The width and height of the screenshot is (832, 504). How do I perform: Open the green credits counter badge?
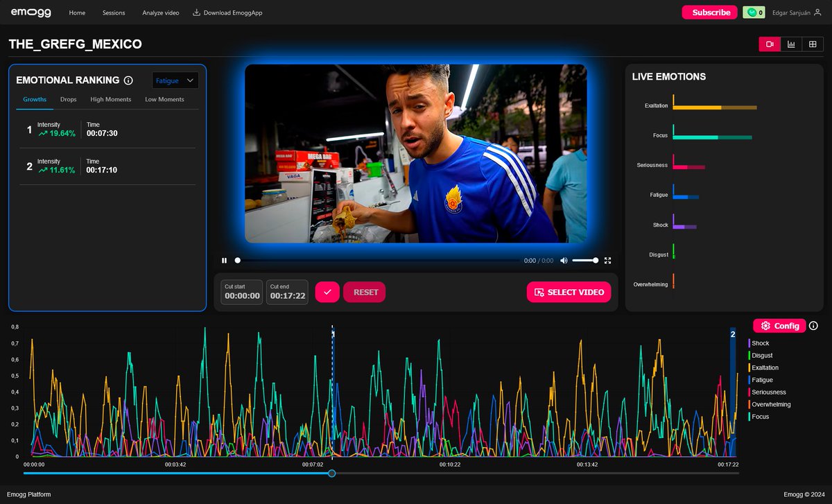[x=754, y=12]
